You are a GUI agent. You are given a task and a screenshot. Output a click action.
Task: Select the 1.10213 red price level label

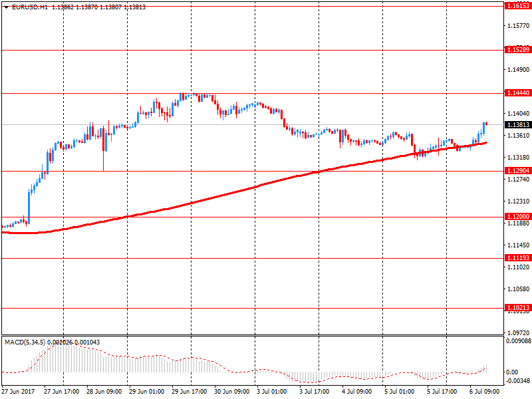pyautogui.click(x=518, y=307)
